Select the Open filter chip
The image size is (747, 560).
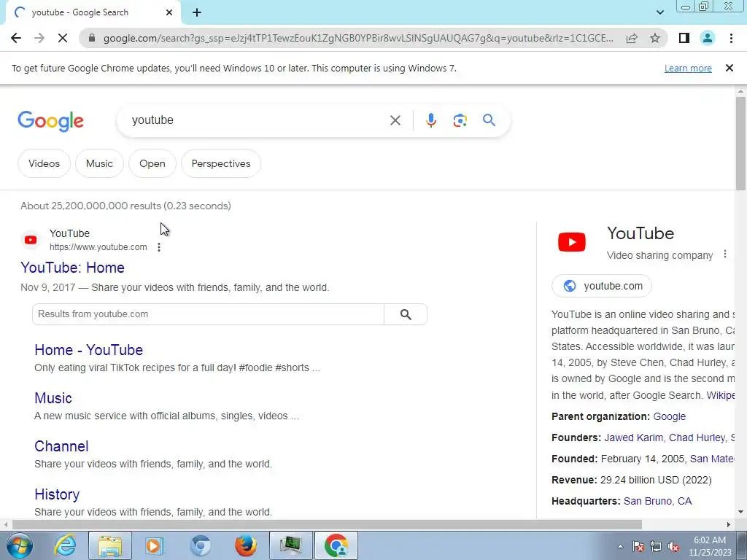tap(152, 163)
